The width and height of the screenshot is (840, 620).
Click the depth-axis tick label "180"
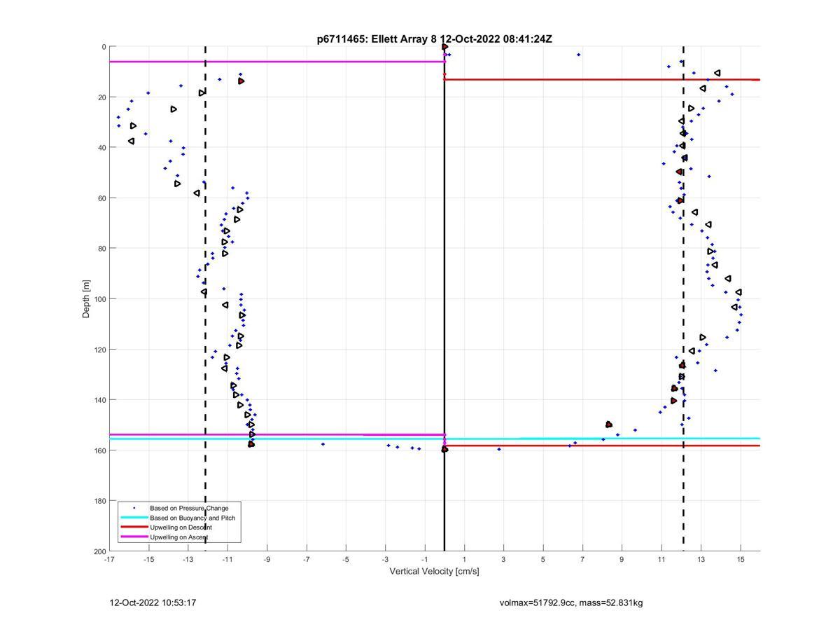(x=100, y=501)
